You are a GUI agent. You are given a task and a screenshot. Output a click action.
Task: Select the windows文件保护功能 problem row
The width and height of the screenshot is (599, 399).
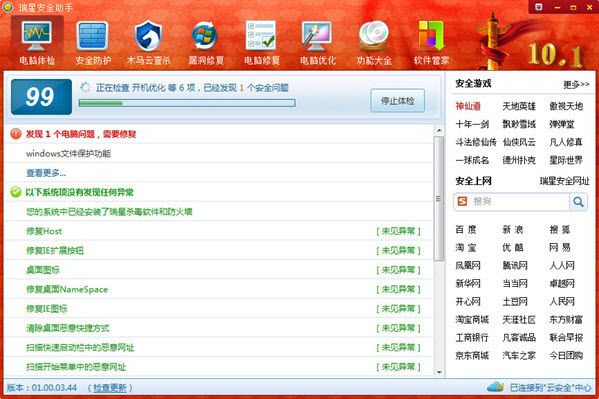[x=219, y=154]
